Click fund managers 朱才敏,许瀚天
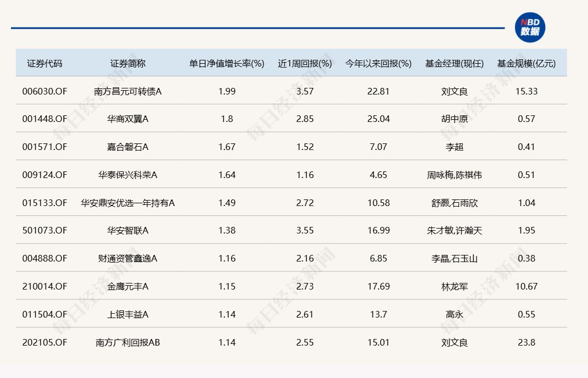This screenshot has width=588, height=378. 454,230
